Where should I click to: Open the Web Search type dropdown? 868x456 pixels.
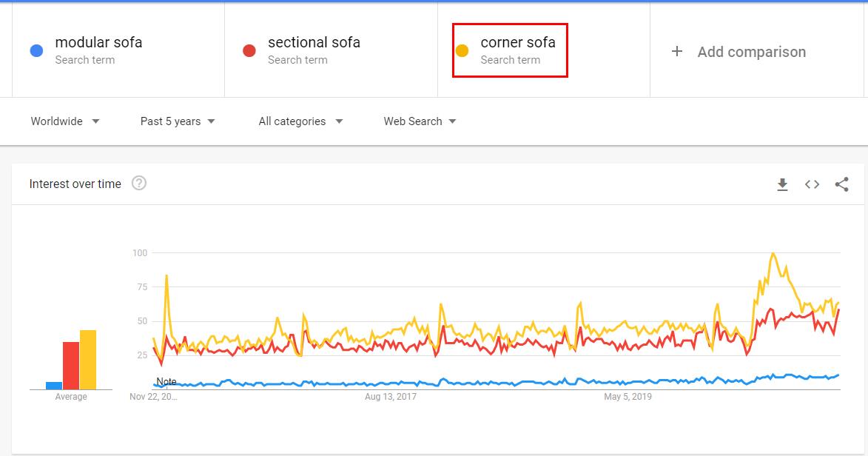tap(420, 121)
